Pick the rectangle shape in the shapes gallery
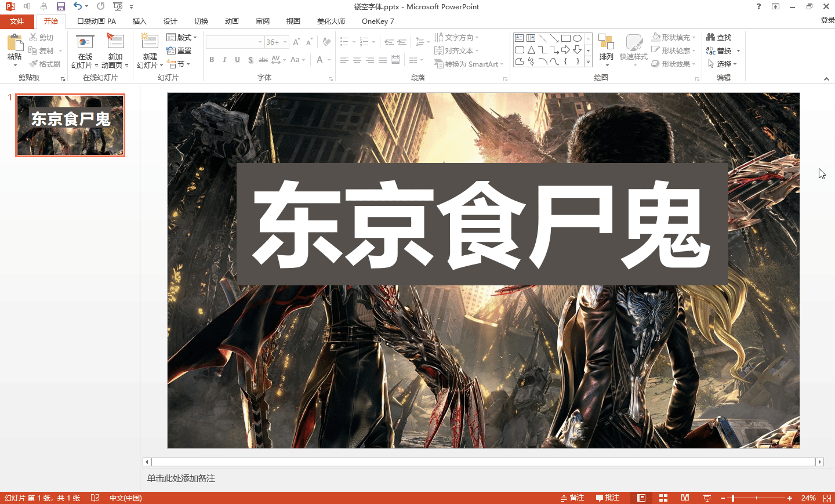Screen dimensions: 835x504 click(x=566, y=38)
